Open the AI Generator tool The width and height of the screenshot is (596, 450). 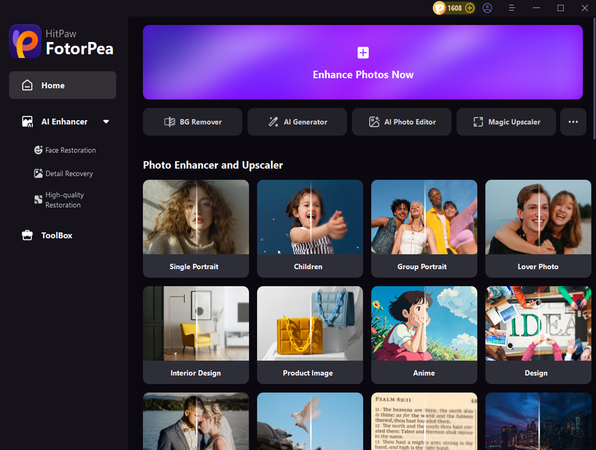tap(297, 122)
